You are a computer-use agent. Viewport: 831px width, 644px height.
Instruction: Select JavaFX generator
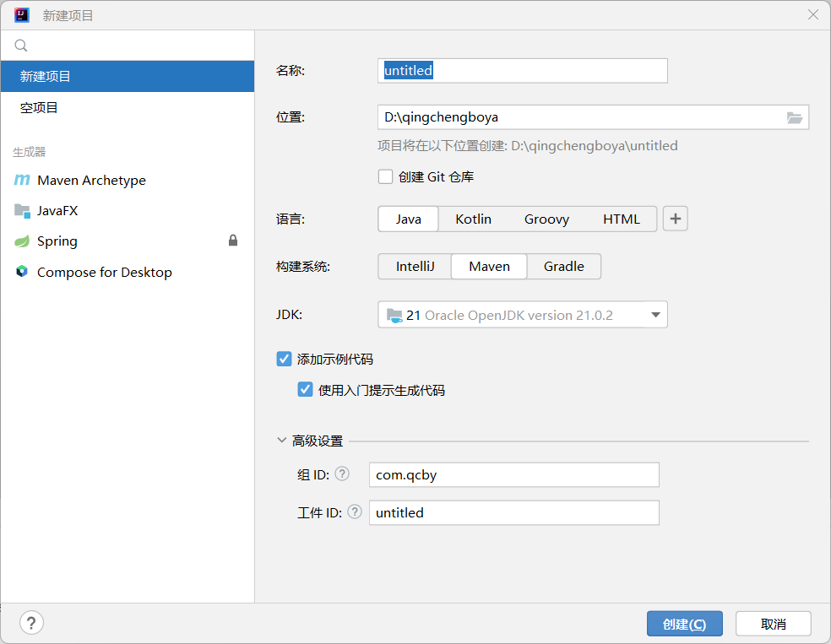(x=128, y=211)
